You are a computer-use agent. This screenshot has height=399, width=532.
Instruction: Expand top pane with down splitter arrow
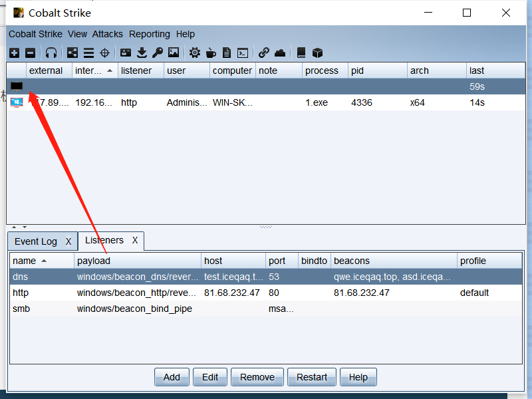click(25, 227)
